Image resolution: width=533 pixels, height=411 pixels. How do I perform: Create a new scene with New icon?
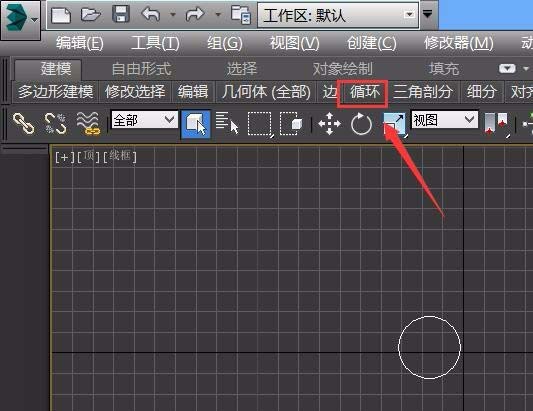61,15
